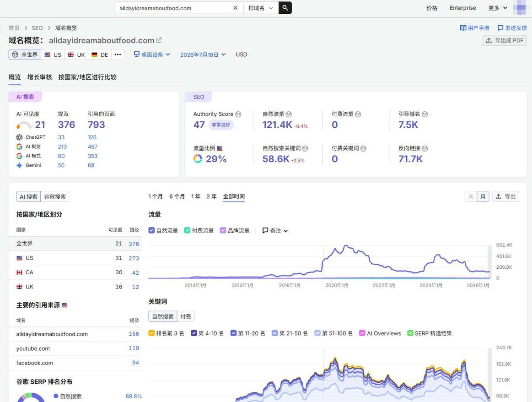
Task: Toggle the SERP 精选结果 checkbox
Action: 410,333
